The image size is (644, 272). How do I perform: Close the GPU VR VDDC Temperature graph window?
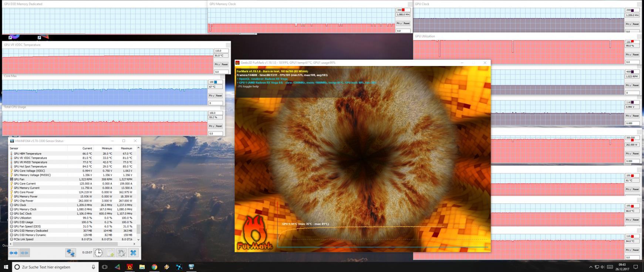tap(228, 45)
